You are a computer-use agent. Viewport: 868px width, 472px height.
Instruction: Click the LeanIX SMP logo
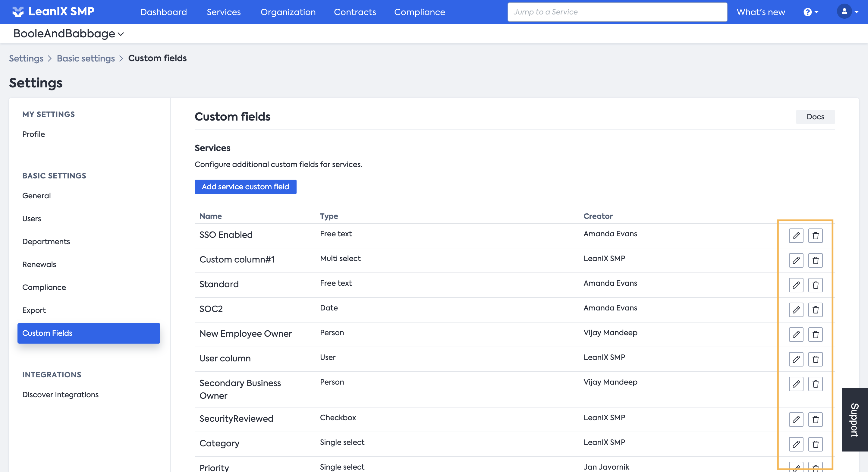[x=53, y=12]
